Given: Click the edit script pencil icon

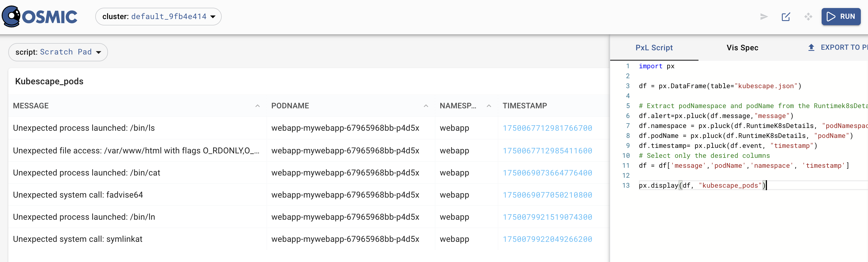Looking at the screenshot, I should [x=786, y=17].
